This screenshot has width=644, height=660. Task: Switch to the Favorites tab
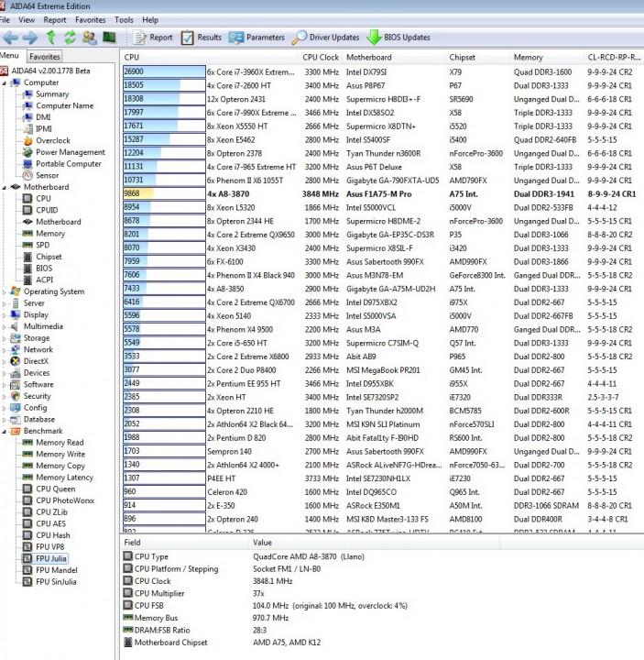45,57
